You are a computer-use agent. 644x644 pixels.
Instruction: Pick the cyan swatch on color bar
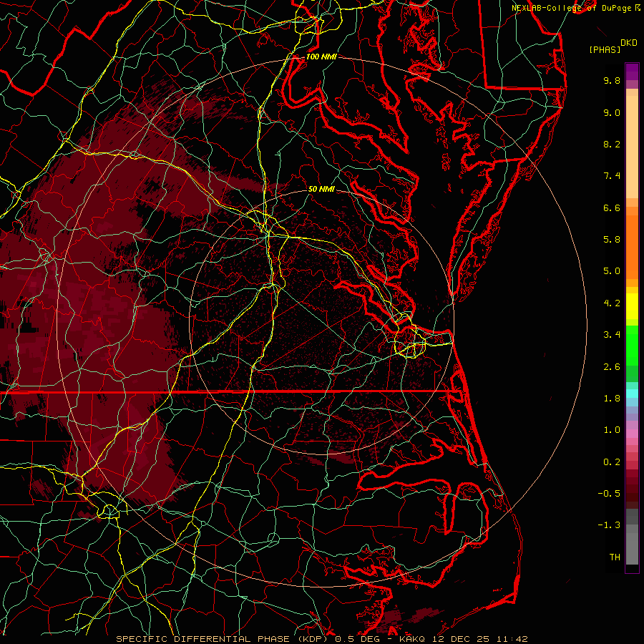(632, 394)
